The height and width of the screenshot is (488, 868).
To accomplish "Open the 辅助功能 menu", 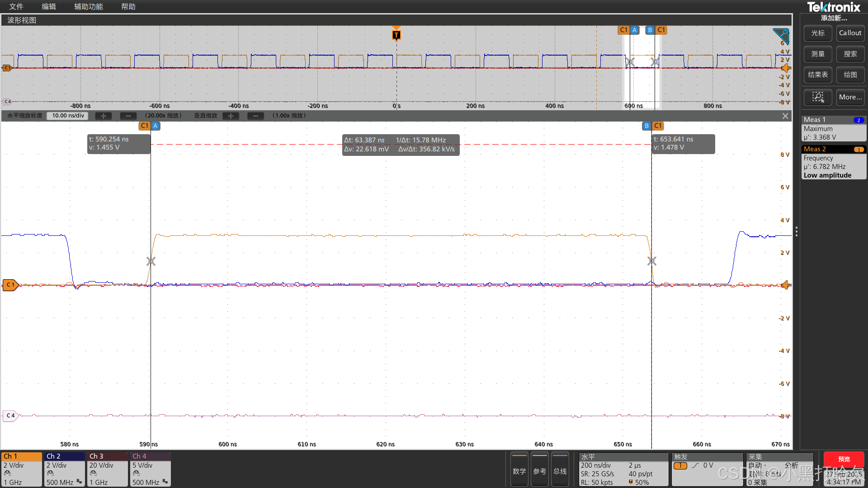I will tap(89, 7).
